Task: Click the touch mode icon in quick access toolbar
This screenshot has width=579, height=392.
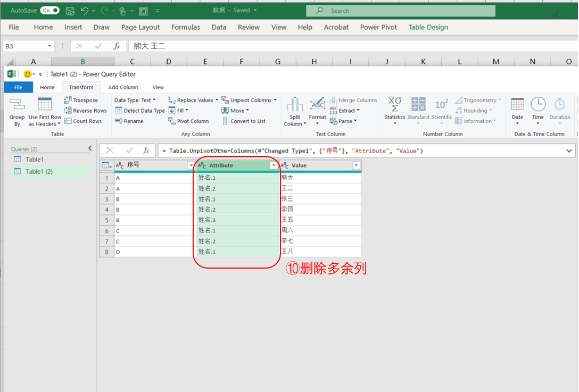Action: (122, 11)
